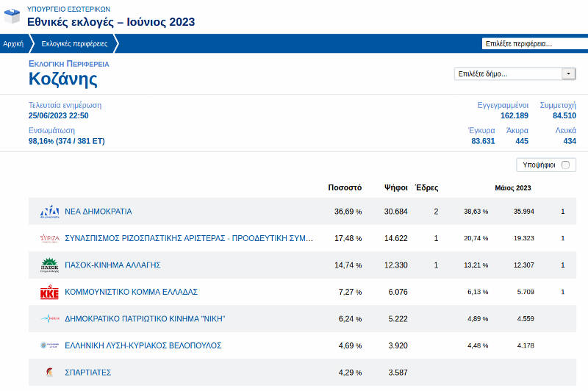Click the Nea Dimokratia party logo
Screen dimensions: 588x391
49,212
